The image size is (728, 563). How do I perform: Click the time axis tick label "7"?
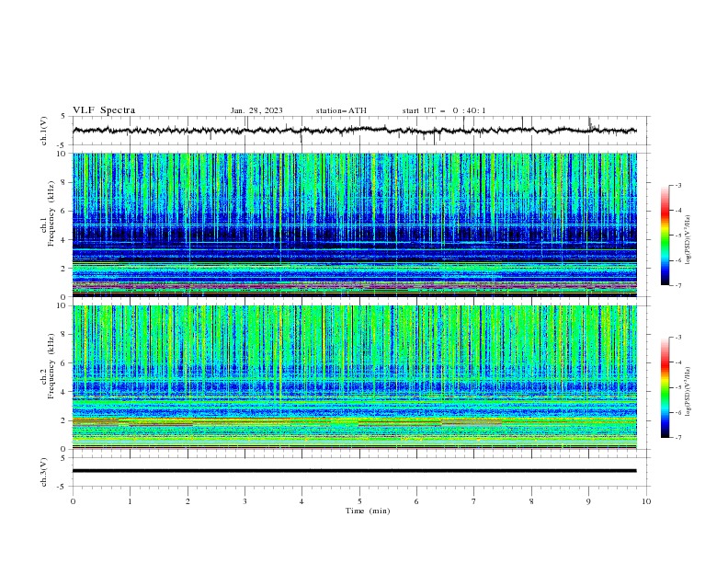(x=474, y=501)
